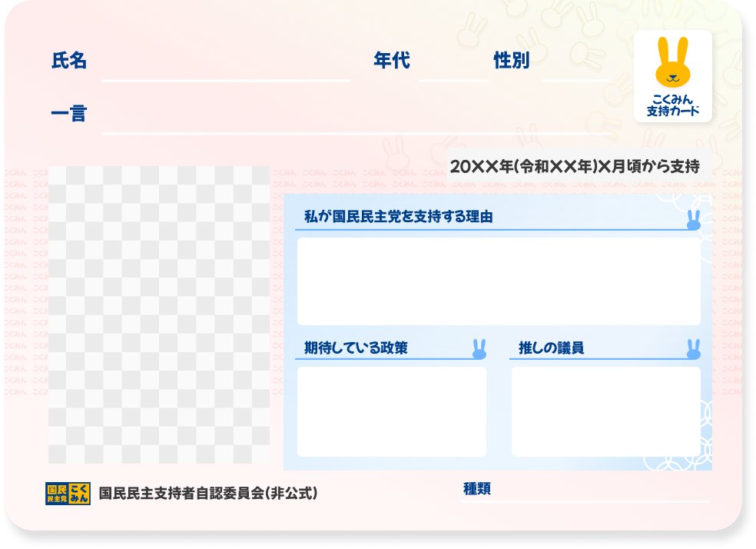Click the こくみん支持カード rabbit logo
Viewport: 756px width, 549px height.
(x=672, y=76)
